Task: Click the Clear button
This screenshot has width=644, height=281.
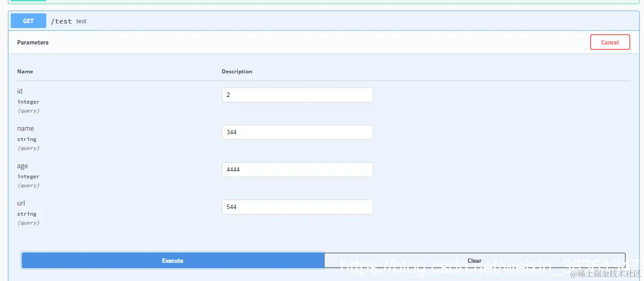Action: click(x=475, y=261)
